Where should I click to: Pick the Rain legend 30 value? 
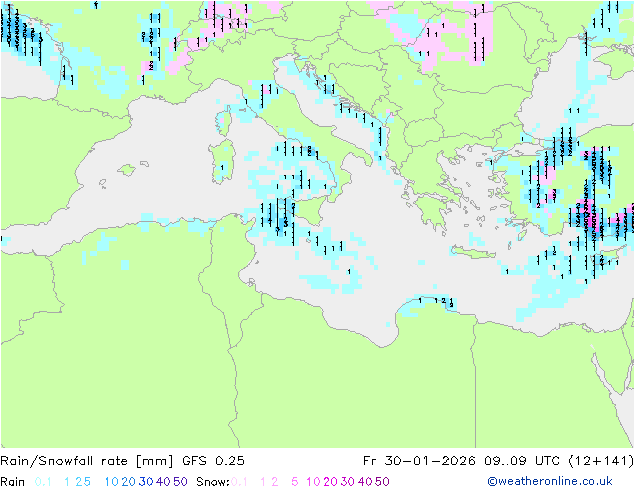coord(146,482)
